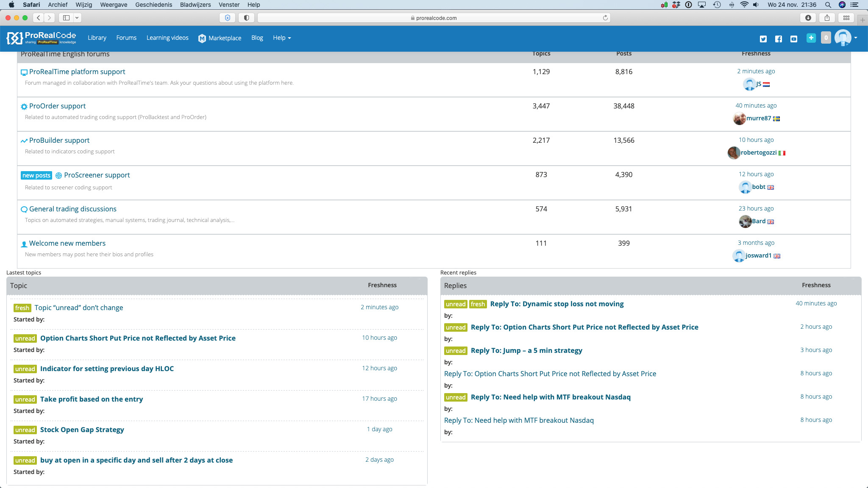Go to the Forums nav item

point(126,38)
